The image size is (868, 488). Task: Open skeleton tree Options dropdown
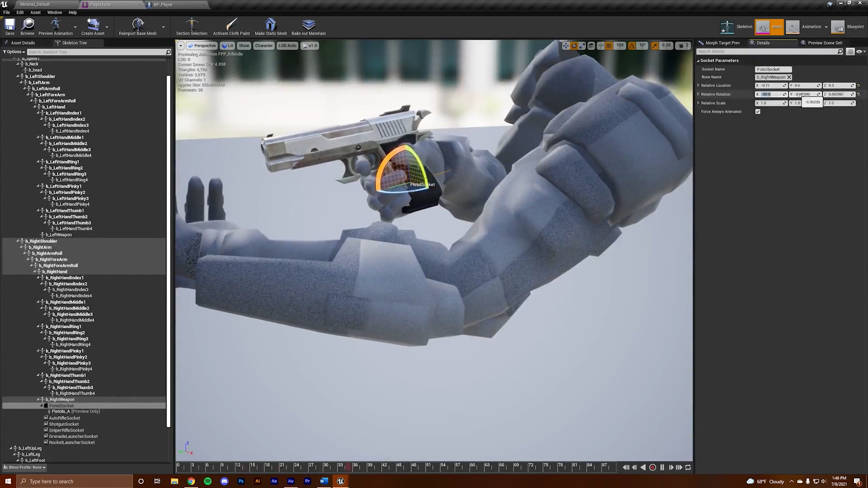[x=14, y=52]
